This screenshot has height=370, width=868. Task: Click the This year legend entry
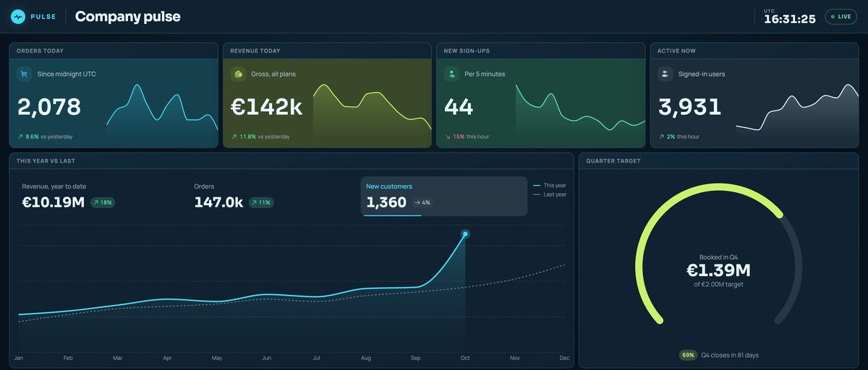tap(550, 186)
